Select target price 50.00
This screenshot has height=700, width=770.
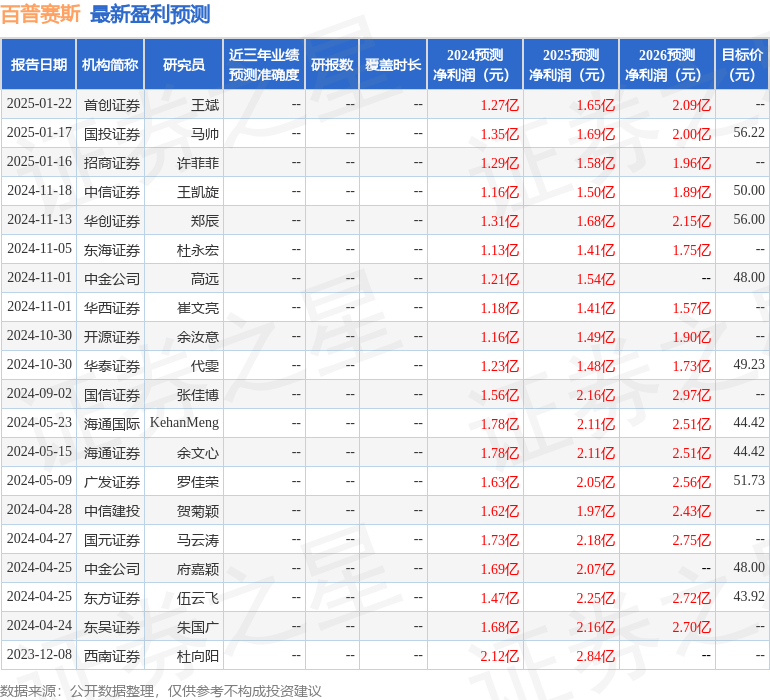pyautogui.click(x=749, y=190)
